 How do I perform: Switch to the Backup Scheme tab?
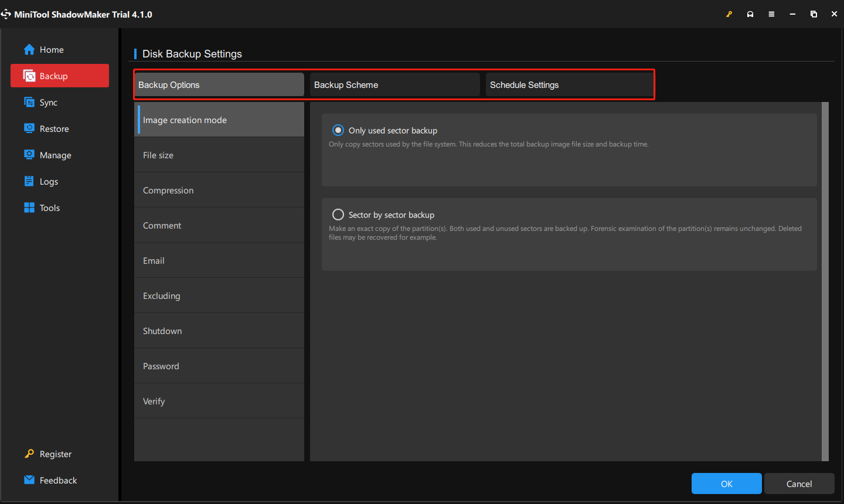coord(394,85)
